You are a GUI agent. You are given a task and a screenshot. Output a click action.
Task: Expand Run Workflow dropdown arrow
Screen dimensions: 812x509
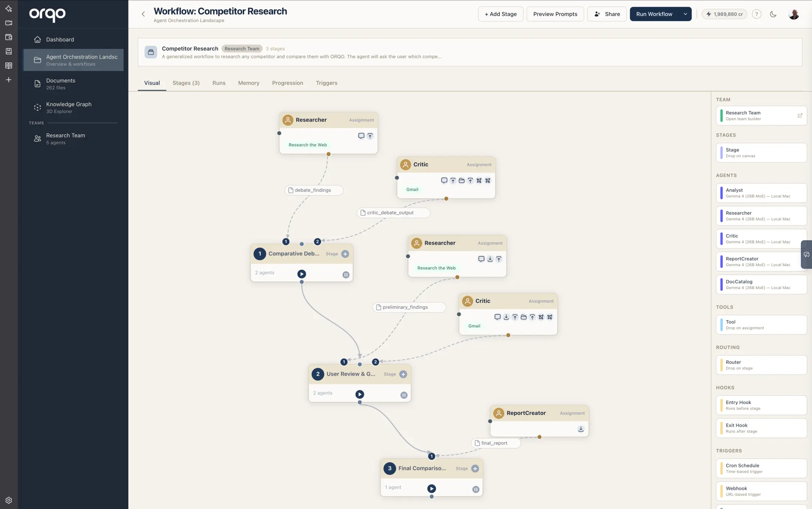(685, 14)
